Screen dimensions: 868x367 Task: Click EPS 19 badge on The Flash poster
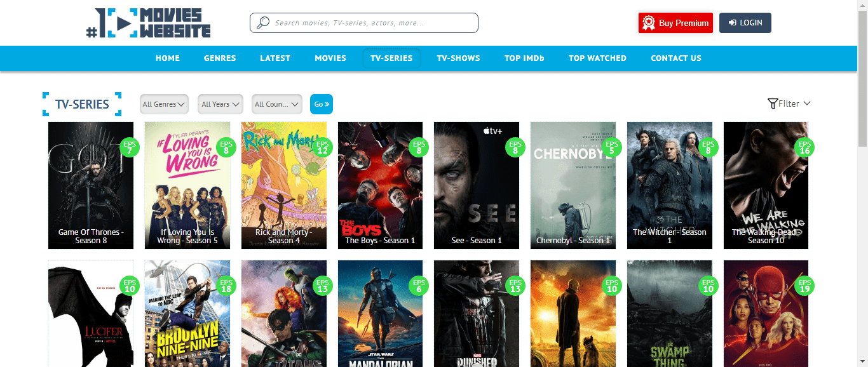pyautogui.click(x=804, y=286)
